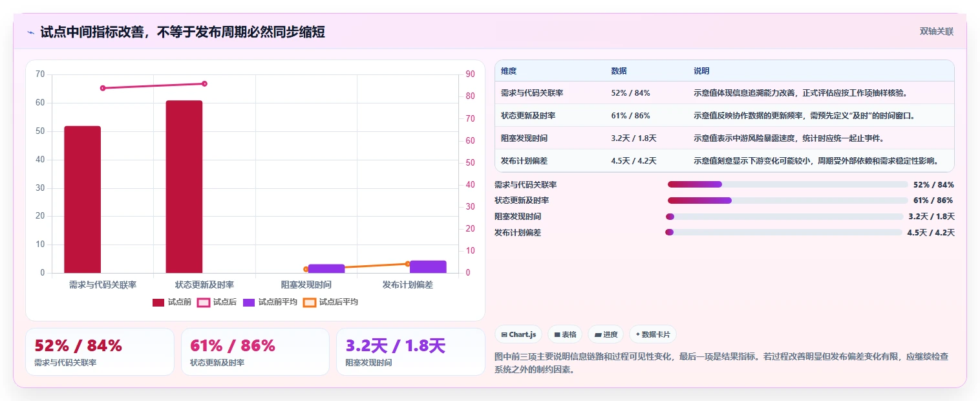980x401 pixels.
Task: Click the 需求与代码关联率 progress bar
Action: [x=788, y=184]
